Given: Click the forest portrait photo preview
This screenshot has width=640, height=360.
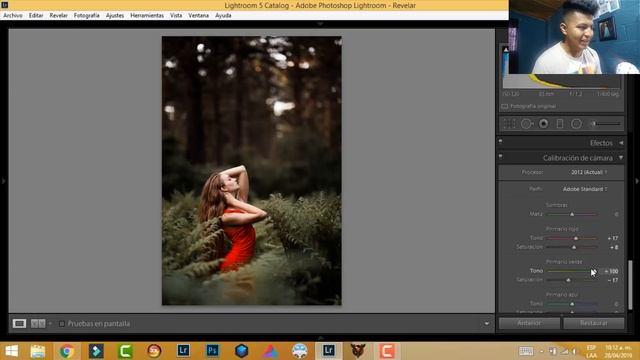Looking at the screenshot, I should pyautogui.click(x=252, y=171).
